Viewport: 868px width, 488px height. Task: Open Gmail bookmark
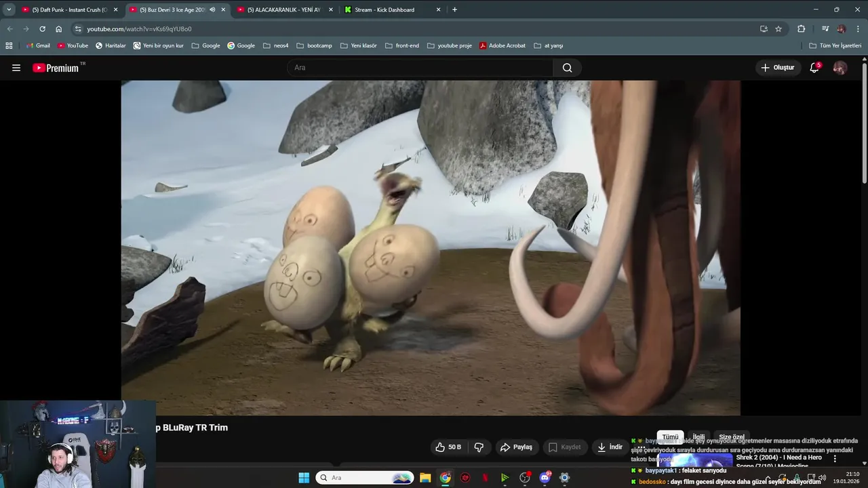point(37,45)
